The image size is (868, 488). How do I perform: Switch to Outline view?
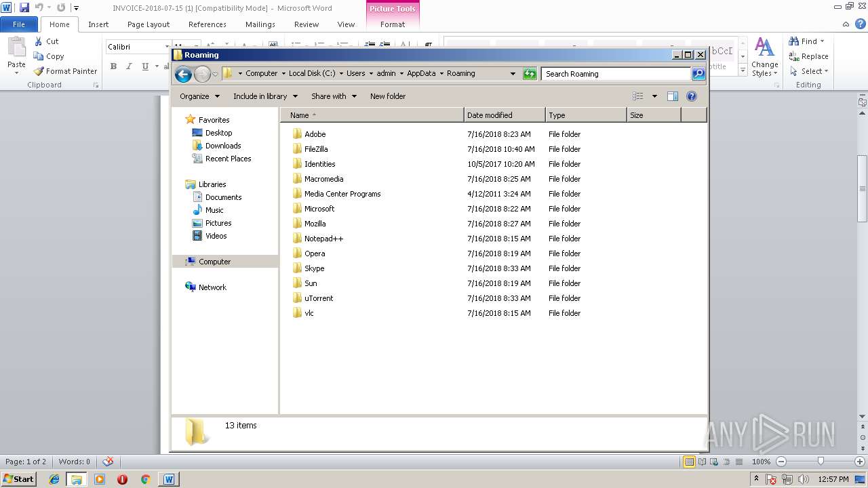726,462
